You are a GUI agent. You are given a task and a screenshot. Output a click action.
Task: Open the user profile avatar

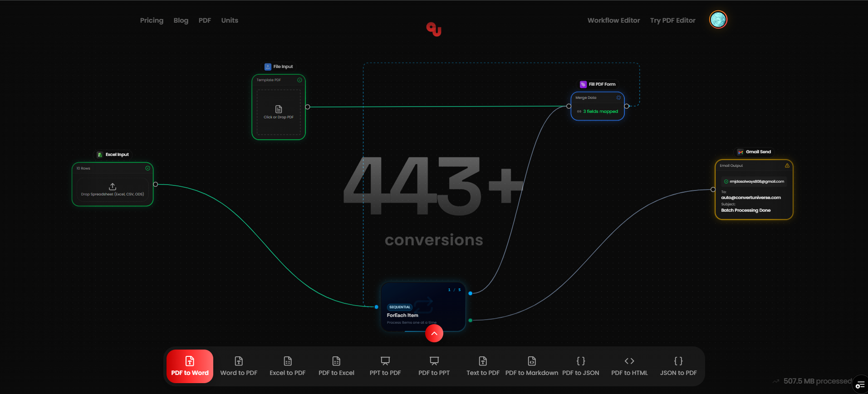pos(718,19)
